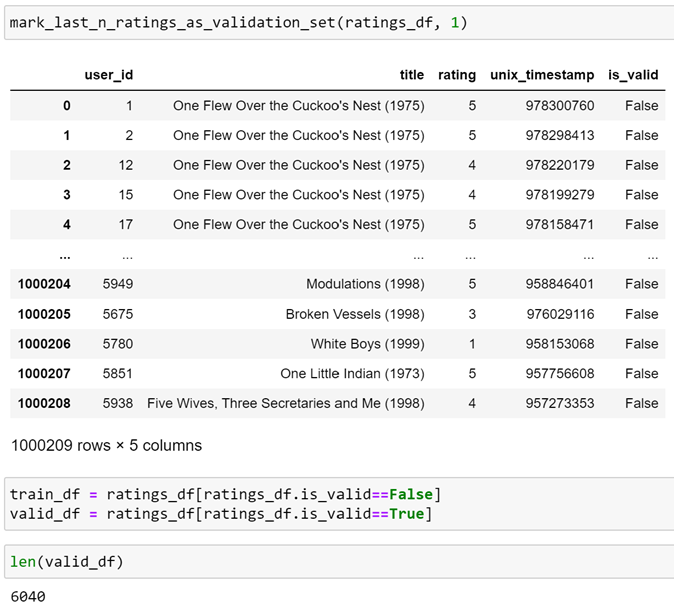The width and height of the screenshot is (674, 609).
Task: Select the is_valid column header
Action: (633, 75)
